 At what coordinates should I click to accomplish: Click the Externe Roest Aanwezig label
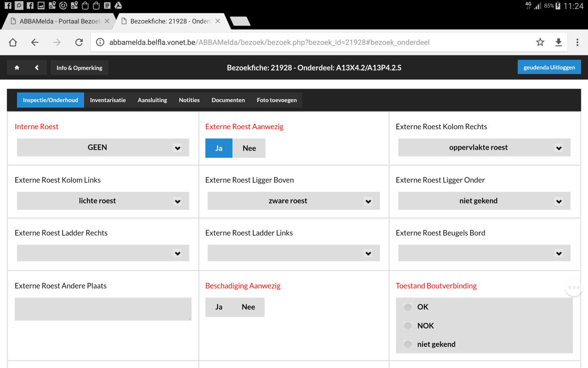point(244,126)
